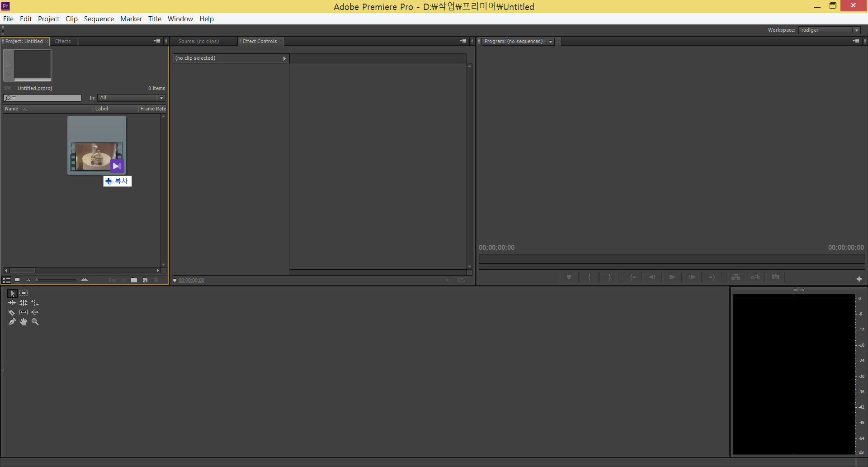This screenshot has width=868, height=467.
Task: Open the Help menu
Action: pyautogui.click(x=207, y=19)
